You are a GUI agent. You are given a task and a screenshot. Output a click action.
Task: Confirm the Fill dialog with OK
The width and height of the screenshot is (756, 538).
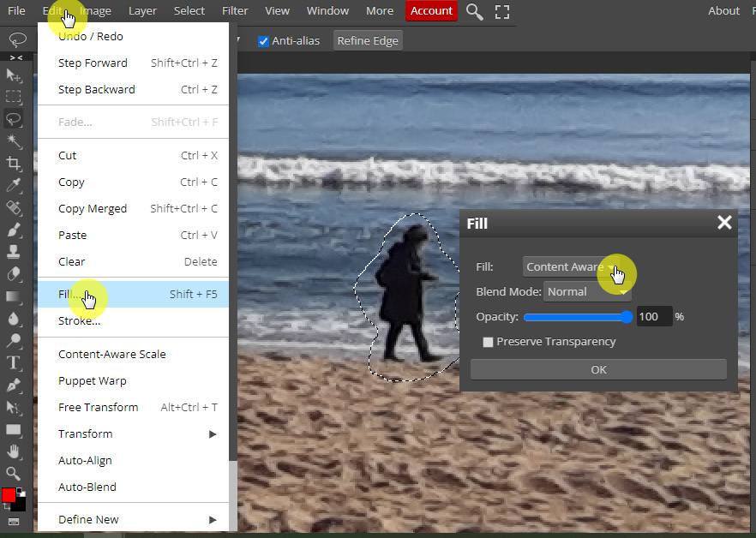598,370
